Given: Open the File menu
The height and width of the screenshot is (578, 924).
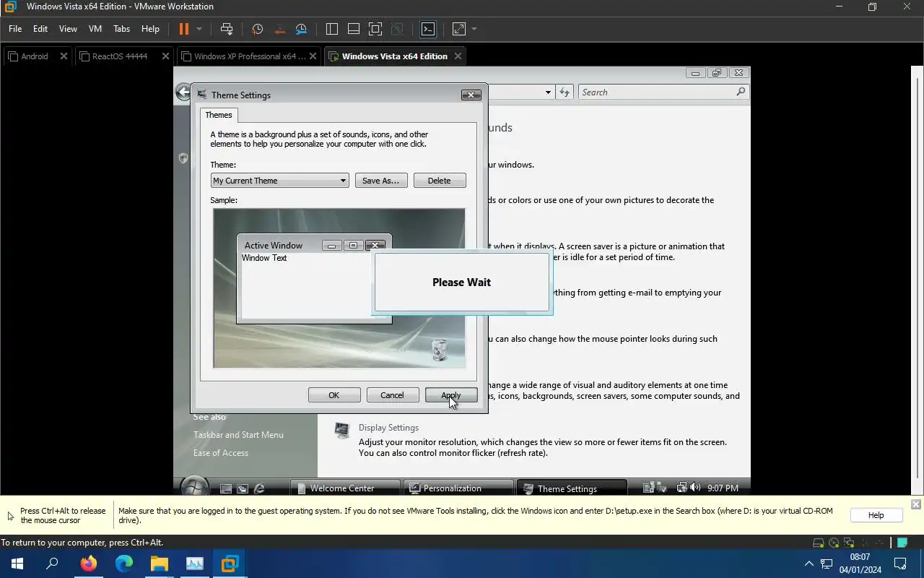Looking at the screenshot, I should click(x=15, y=29).
